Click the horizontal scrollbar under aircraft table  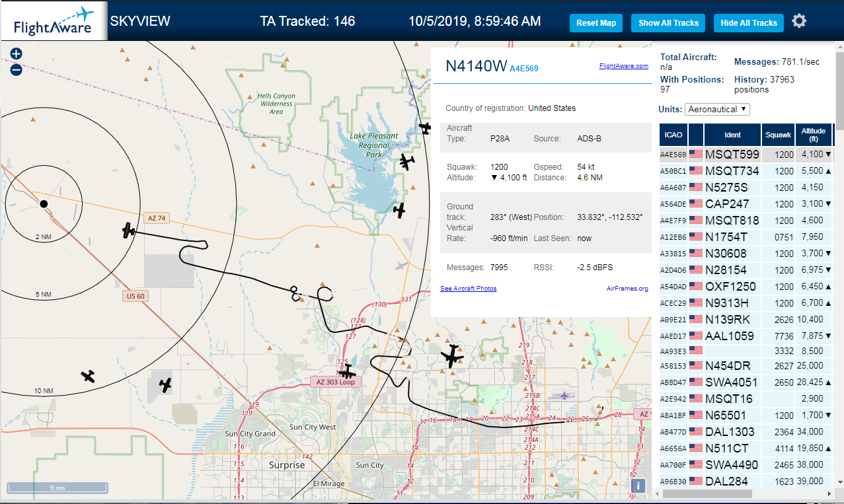707,493
